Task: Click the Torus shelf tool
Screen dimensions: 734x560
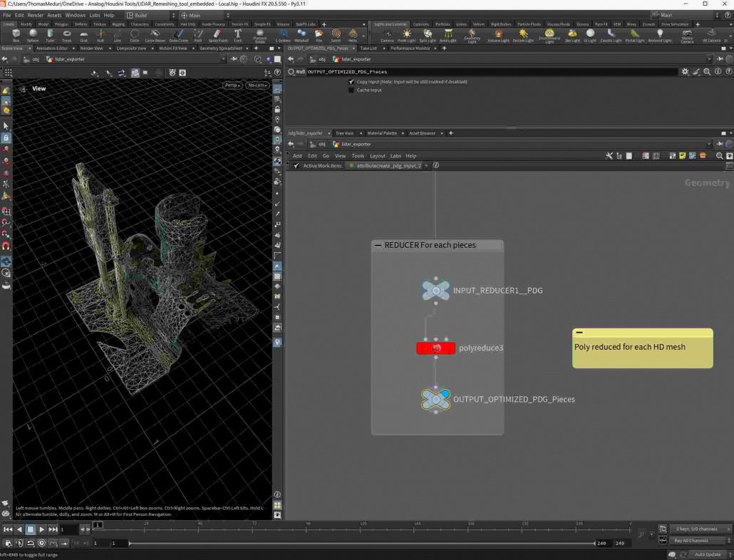Action: tap(66, 34)
